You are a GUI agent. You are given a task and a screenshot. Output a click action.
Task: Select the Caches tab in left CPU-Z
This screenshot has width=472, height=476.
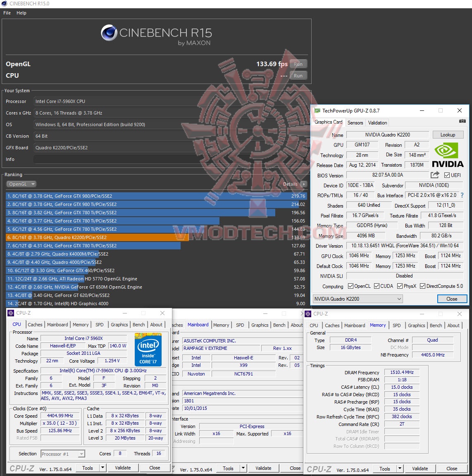35,325
